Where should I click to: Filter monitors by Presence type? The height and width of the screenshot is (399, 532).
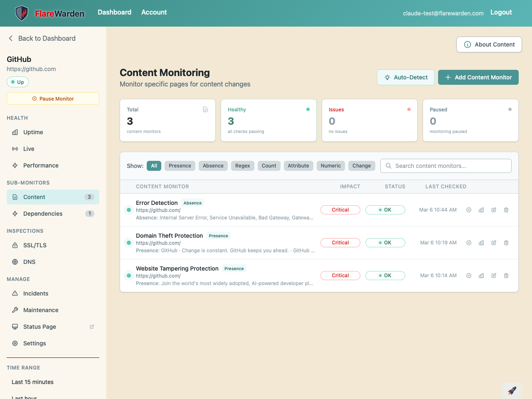pos(180,166)
